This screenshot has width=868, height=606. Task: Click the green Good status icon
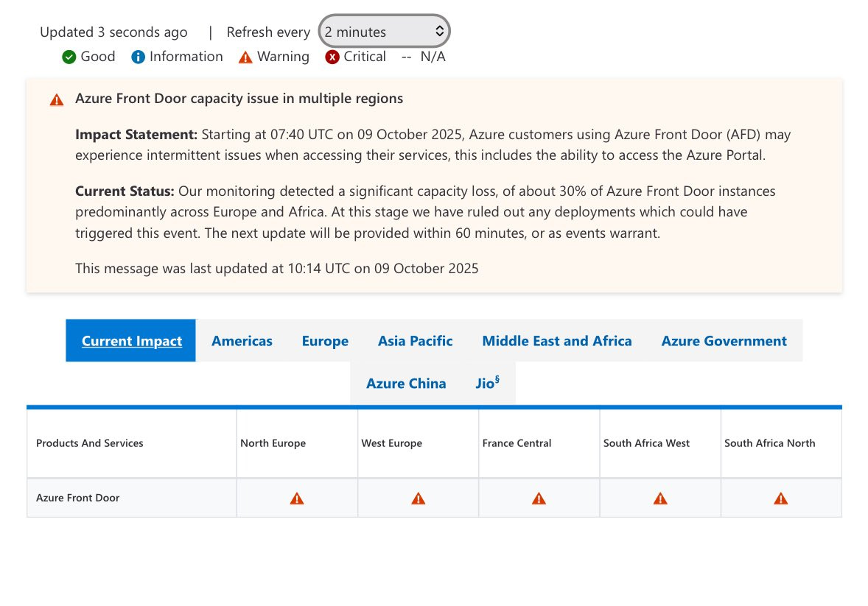[x=68, y=56]
